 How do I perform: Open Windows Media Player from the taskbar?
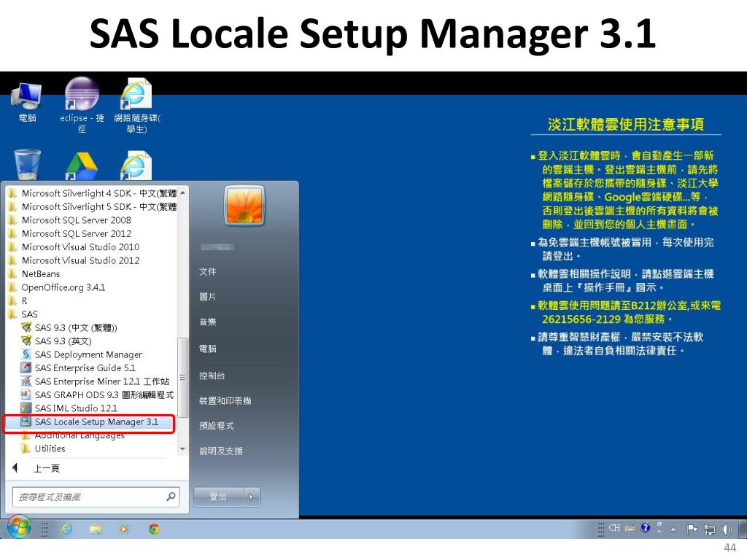coord(124,529)
